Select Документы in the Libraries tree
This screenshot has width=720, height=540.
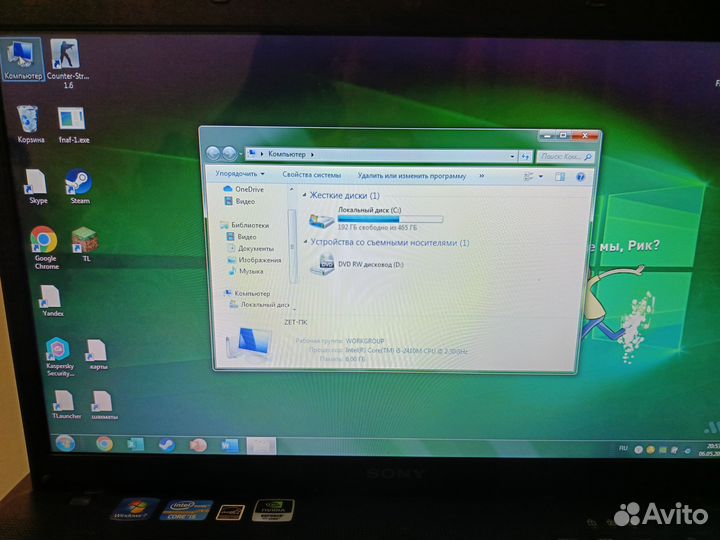click(x=256, y=248)
